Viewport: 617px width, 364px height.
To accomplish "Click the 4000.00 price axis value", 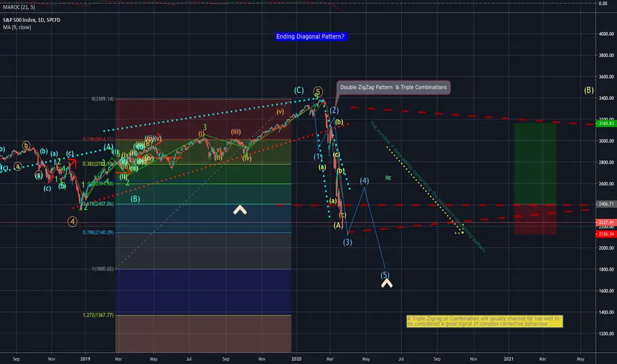I will (x=606, y=34).
